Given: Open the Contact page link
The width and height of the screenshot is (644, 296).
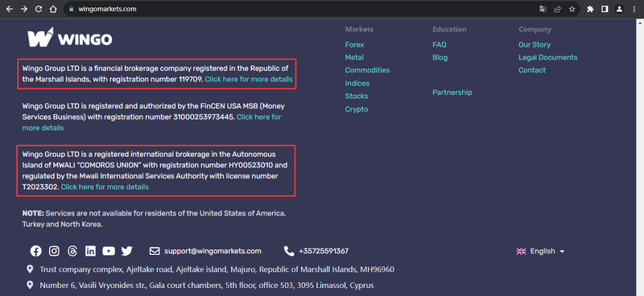Looking at the screenshot, I should click(532, 70).
